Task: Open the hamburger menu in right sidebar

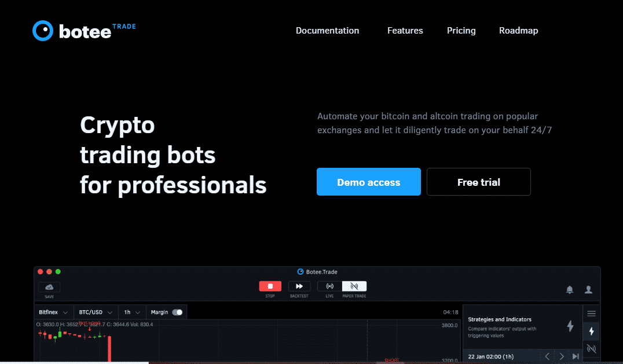Action: (591, 314)
